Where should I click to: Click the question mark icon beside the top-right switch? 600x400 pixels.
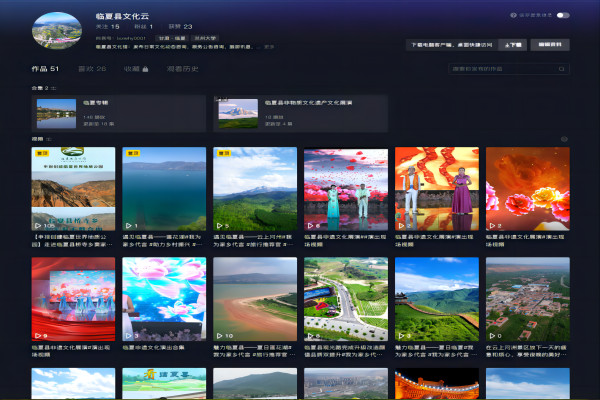(x=514, y=16)
